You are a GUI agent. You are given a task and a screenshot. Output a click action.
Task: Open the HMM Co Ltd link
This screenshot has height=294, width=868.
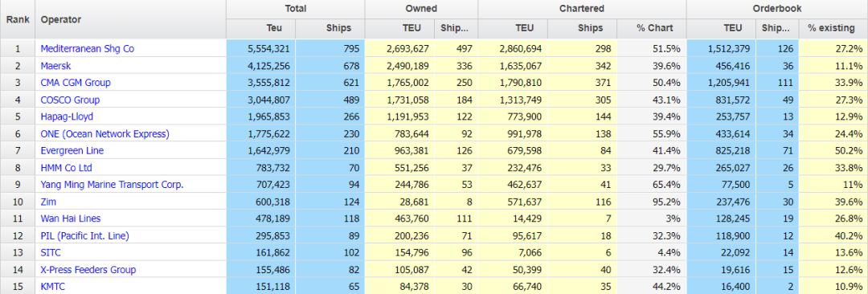pos(66,168)
